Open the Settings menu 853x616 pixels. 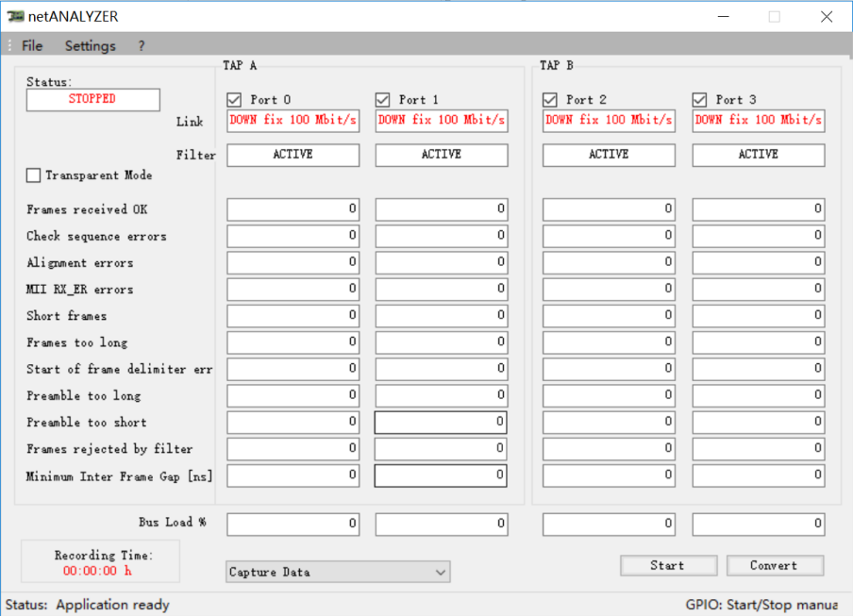click(91, 45)
